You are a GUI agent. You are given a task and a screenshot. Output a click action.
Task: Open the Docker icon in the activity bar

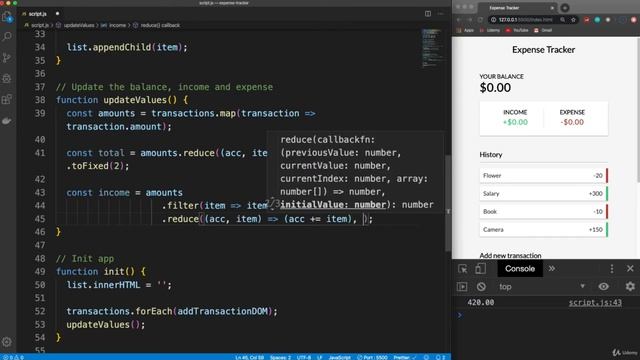click(7, 121)
